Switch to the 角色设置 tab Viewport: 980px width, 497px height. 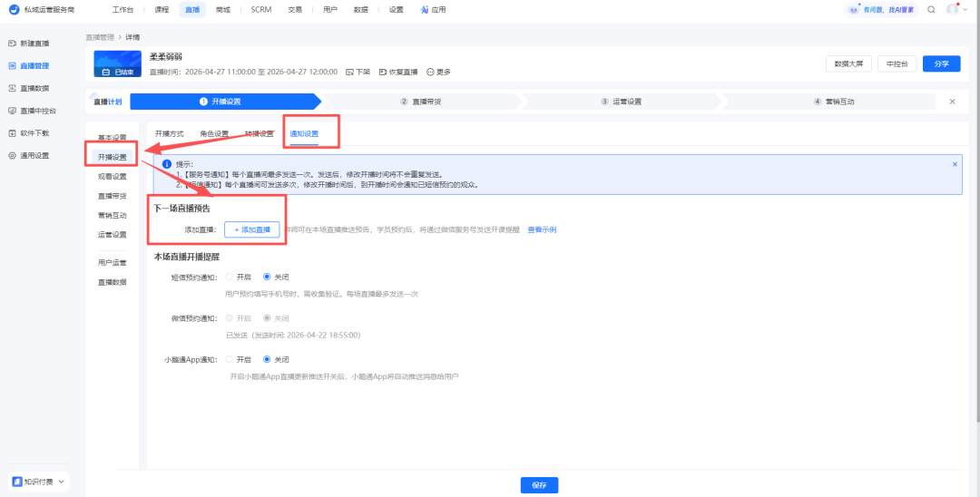tap(214, 133)
